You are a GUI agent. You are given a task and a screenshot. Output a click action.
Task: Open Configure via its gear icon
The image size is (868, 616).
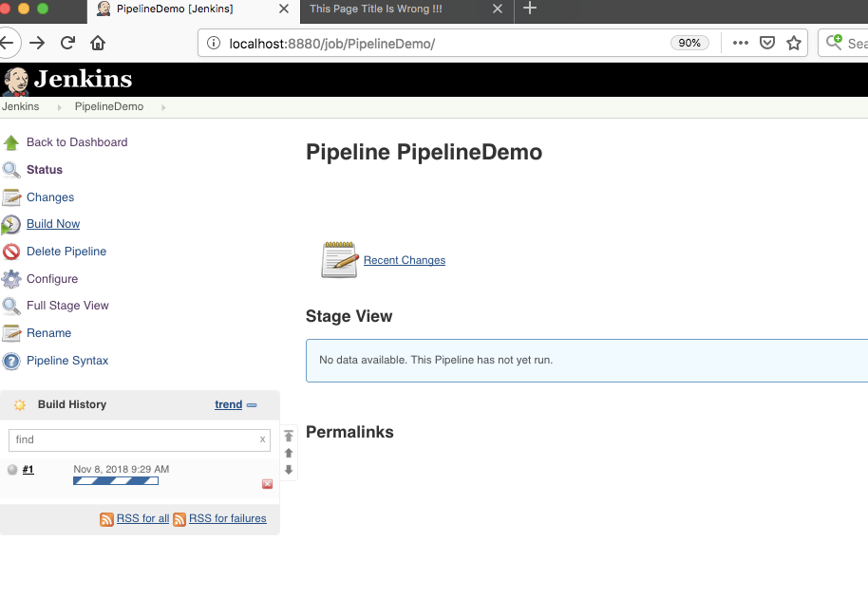click(x=11, y=279)
